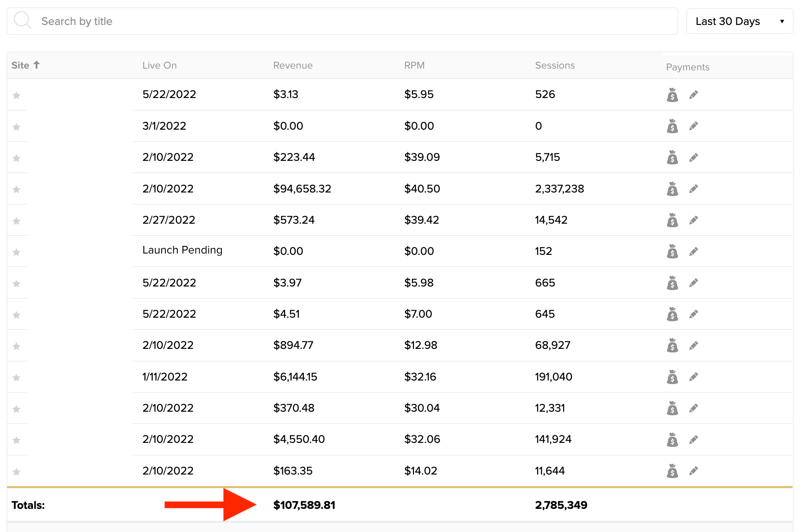This screenshot has width=801, height=532.
Task: Click money bag icon for $94,658.32 row
Action: pyautogui.click(x=672, y=189)
